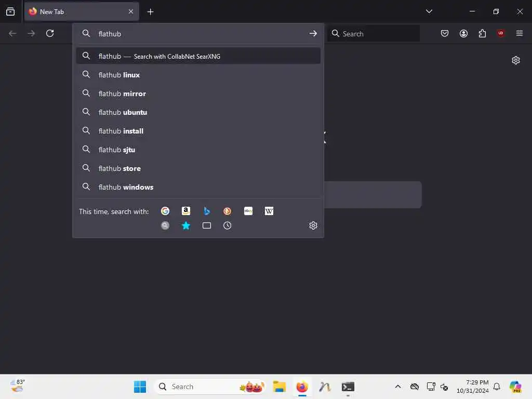532x399 pixels.
Task: Search this time with Amazon
Action: (x=186, y=211)
